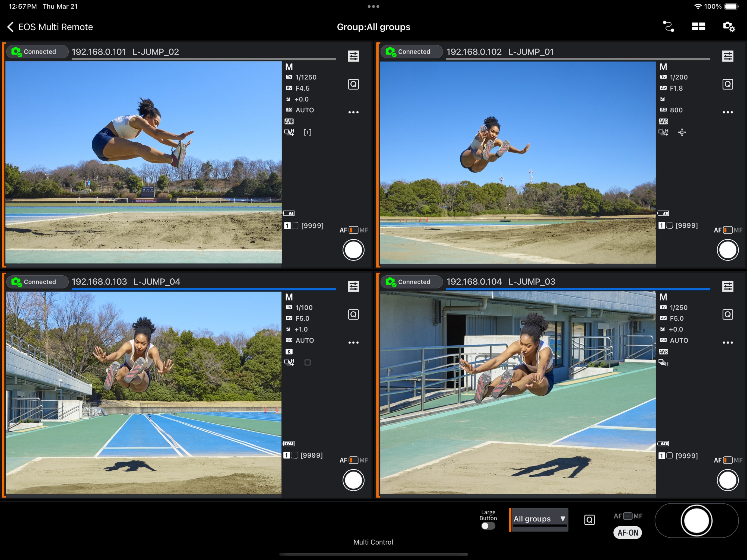Open camera settings gear icon

pyautogui.click(x=729, y=27)
